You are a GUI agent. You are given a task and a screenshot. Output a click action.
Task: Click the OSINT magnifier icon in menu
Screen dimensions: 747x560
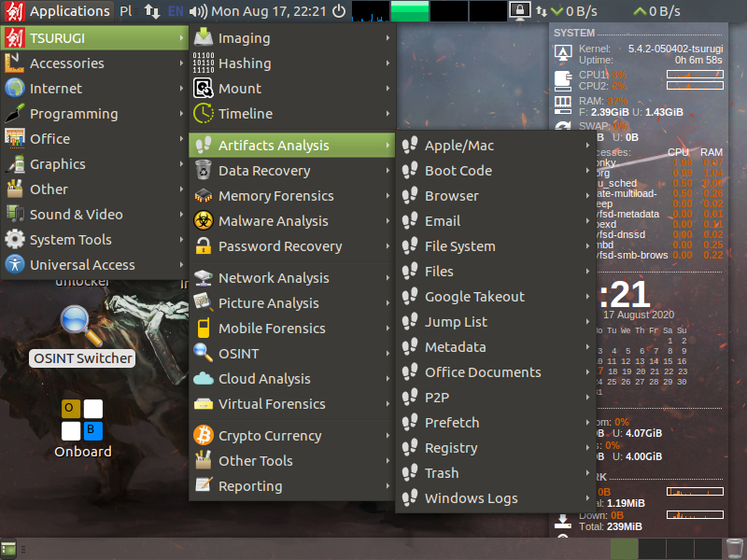coord(204,354)
